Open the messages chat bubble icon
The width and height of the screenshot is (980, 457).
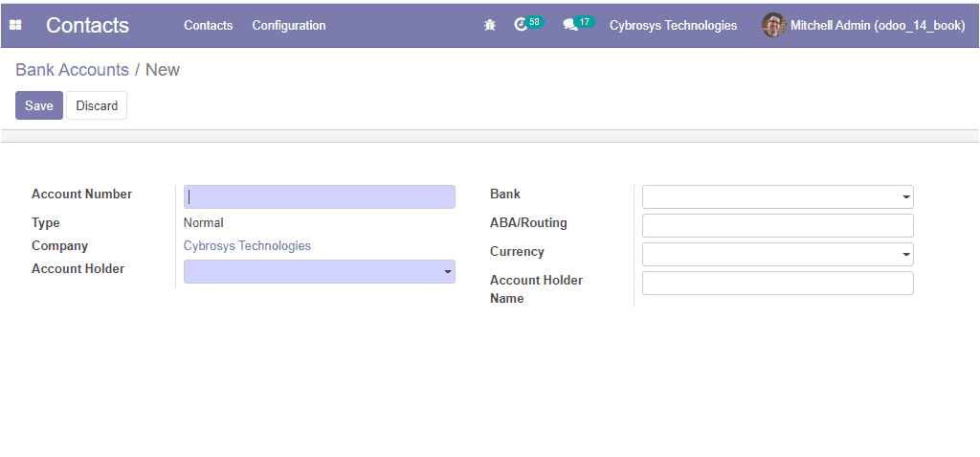tap(569, 26)
